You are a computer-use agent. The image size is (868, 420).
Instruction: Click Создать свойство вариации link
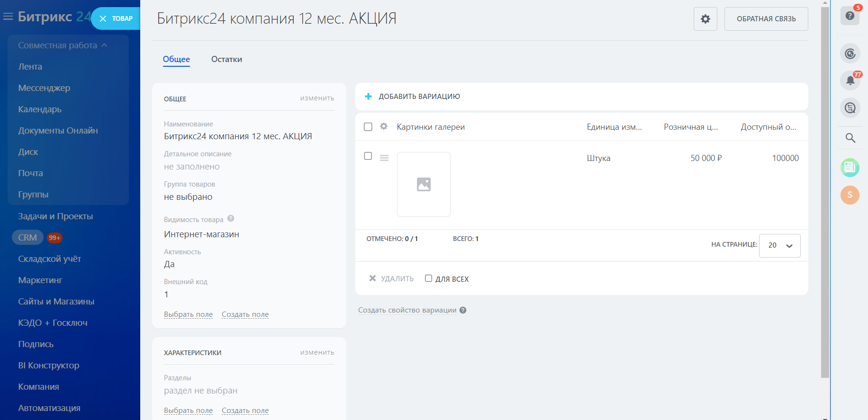407,310
